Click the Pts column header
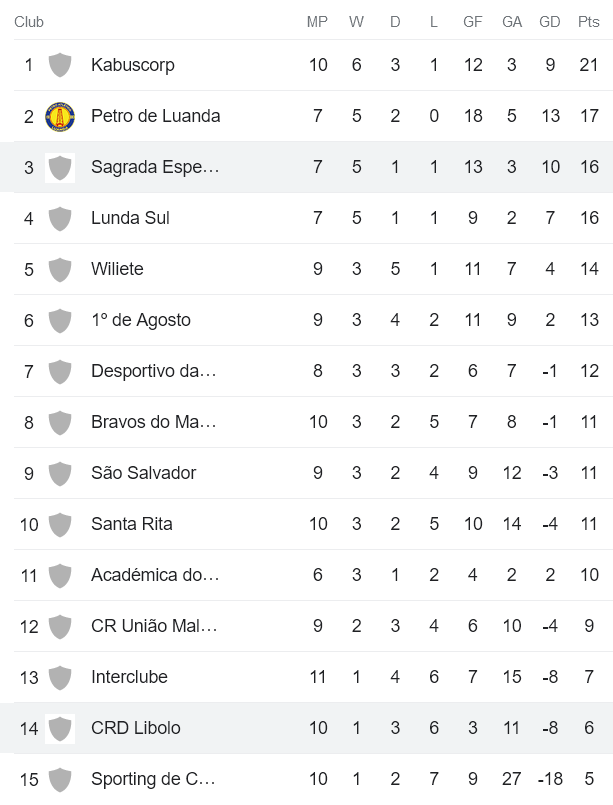The image size is (613, 805). pyautogui.click(x=589, y=22)
